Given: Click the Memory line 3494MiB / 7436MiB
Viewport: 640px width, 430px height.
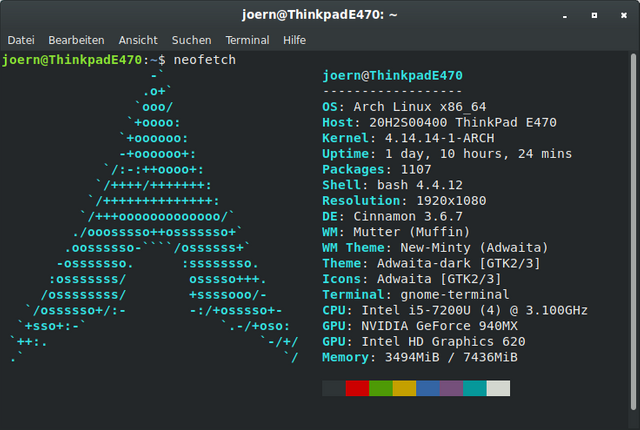Looking at the screenshot, I should pos(420,357).
